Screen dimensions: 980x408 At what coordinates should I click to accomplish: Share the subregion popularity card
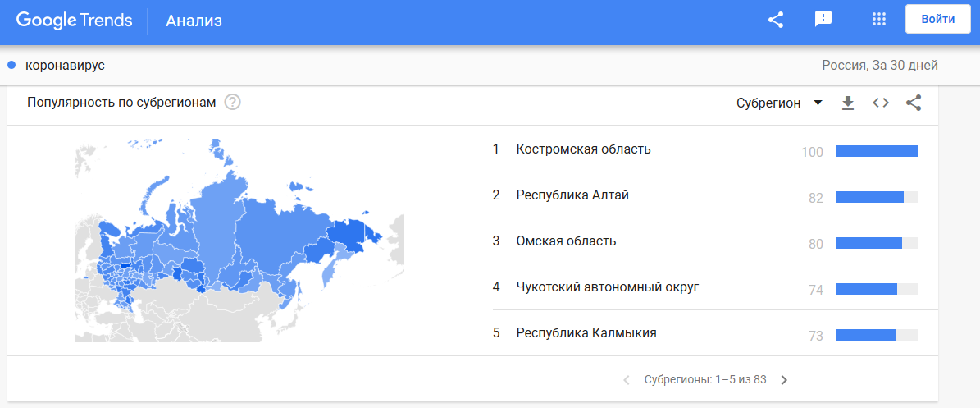(914, 103)
